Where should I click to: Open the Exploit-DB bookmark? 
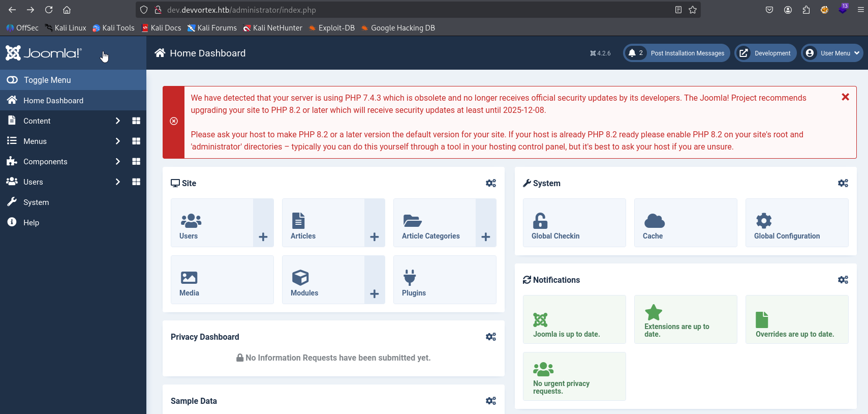click(x=332, y=28)
